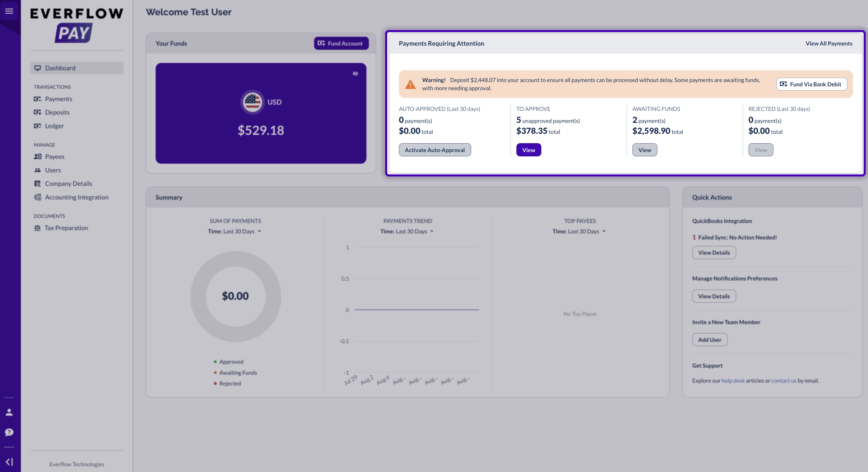Toggle balance visibility eye icon

355,74
